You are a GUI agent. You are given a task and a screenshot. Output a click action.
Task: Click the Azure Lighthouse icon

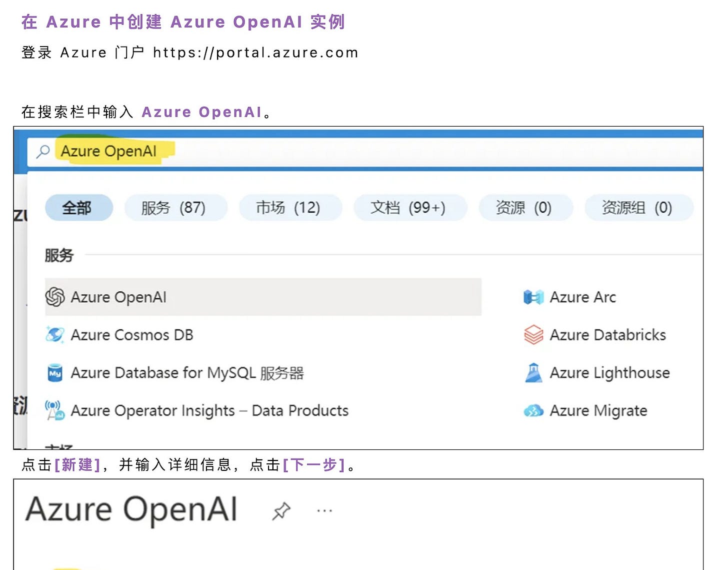(x=533, y=373)
